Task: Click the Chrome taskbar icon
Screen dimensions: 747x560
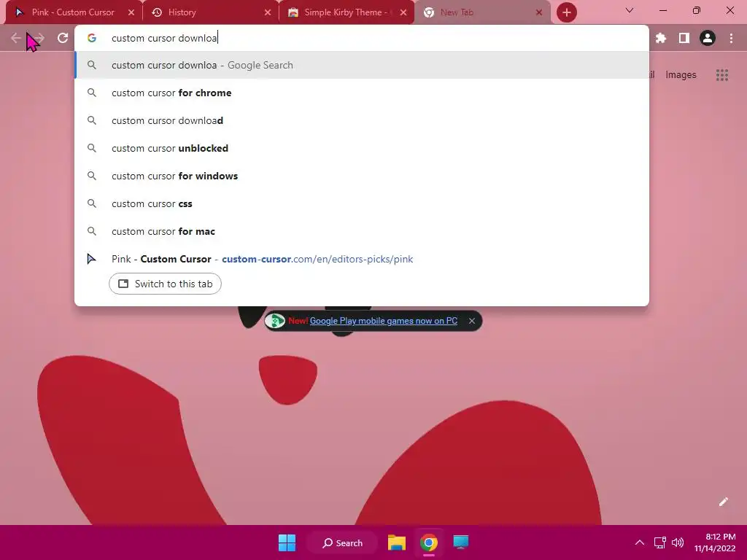Action: [429, 542]
